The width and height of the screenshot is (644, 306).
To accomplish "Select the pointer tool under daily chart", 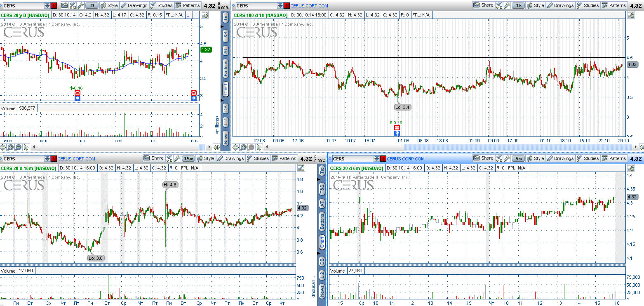I will (x=26, y=147).
